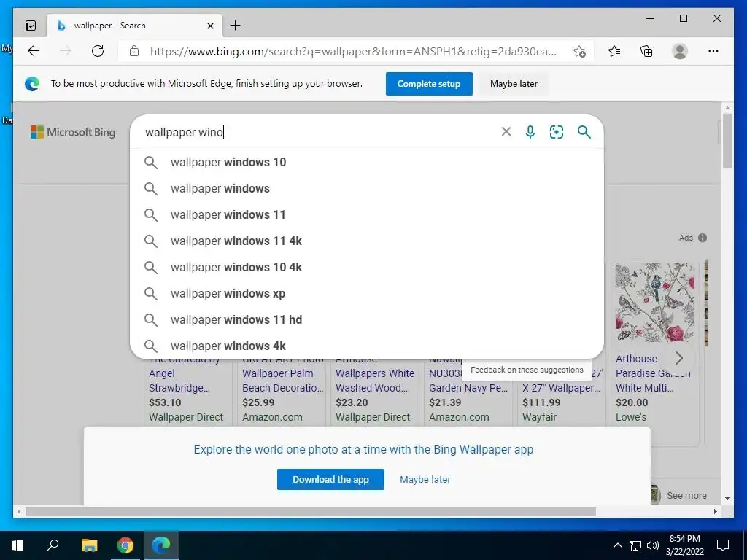Refresh the Bing search page

click(x=98, y=51)
